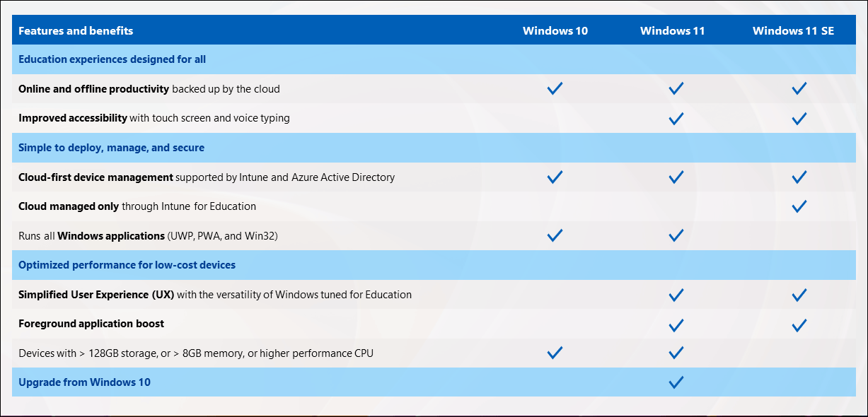The width and height of the screenshot is (868, 417).
Task: Select the Windows 11 SE checkmark for Simplified User Experience
Action: 799,295
